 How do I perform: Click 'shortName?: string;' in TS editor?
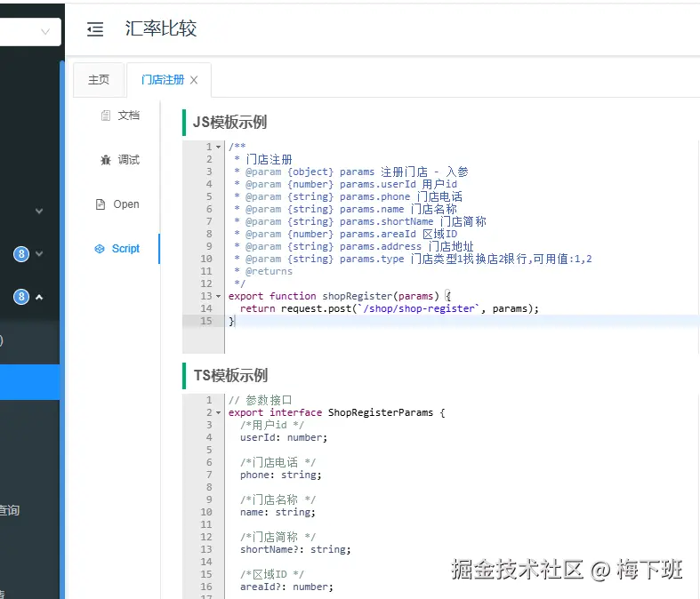[x=295, y=549]
